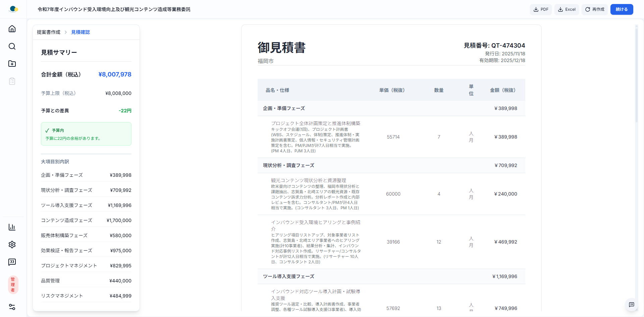Image resolution: width=644 pixels, height=317 pixels.
Task: Open the chat assistant bubble at bottom right
Action: (632, 305)
